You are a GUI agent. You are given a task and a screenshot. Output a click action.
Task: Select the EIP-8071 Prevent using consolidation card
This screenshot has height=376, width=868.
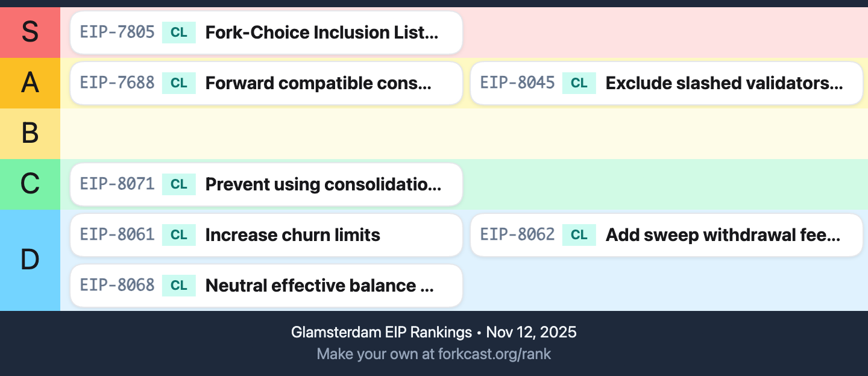[x=266, y=184]
